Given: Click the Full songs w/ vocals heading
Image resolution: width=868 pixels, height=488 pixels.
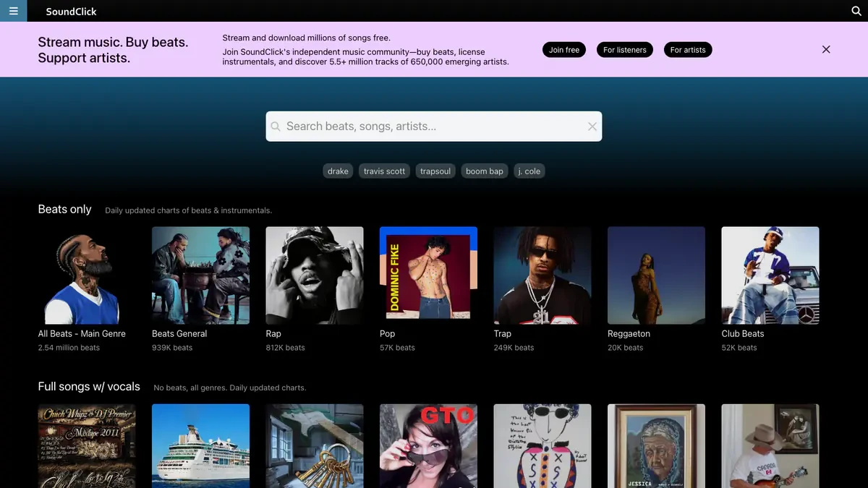Looking at the screenshot, I should (x=89, y=387).
